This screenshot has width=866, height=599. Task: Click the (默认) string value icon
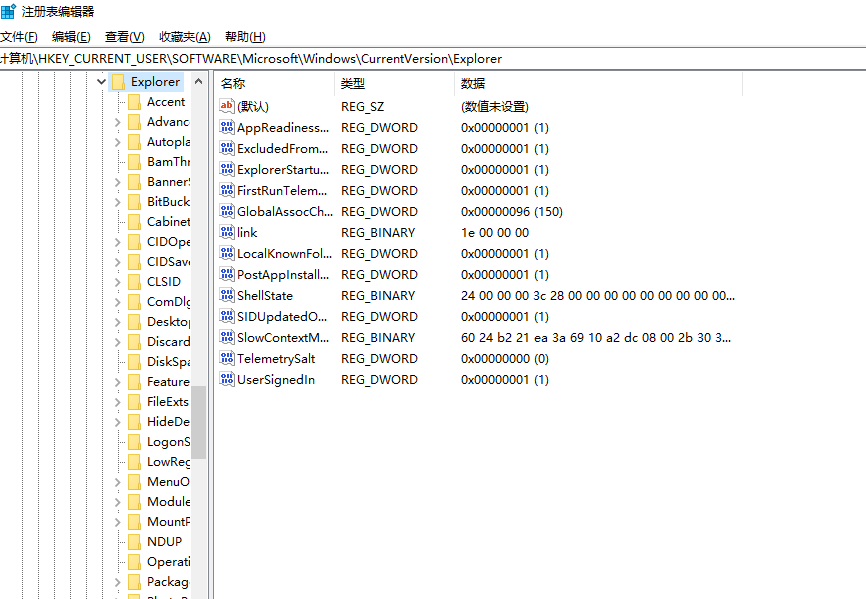tap(228, 106)
